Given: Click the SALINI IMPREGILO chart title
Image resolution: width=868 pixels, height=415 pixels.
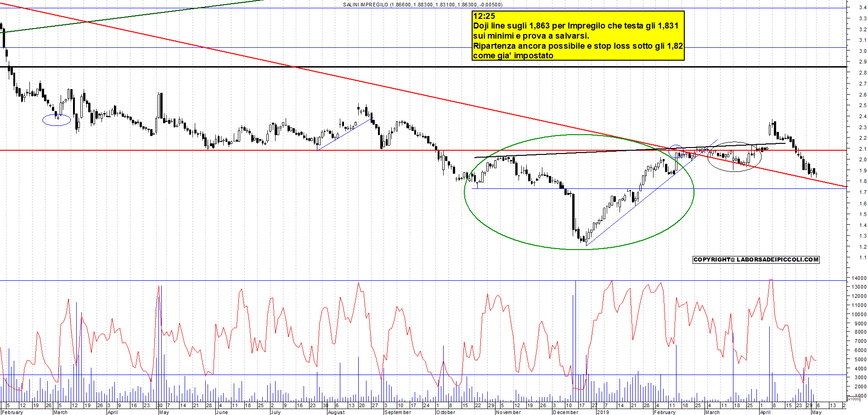Looking at the screenshot, I should click(x=423, y=5).
